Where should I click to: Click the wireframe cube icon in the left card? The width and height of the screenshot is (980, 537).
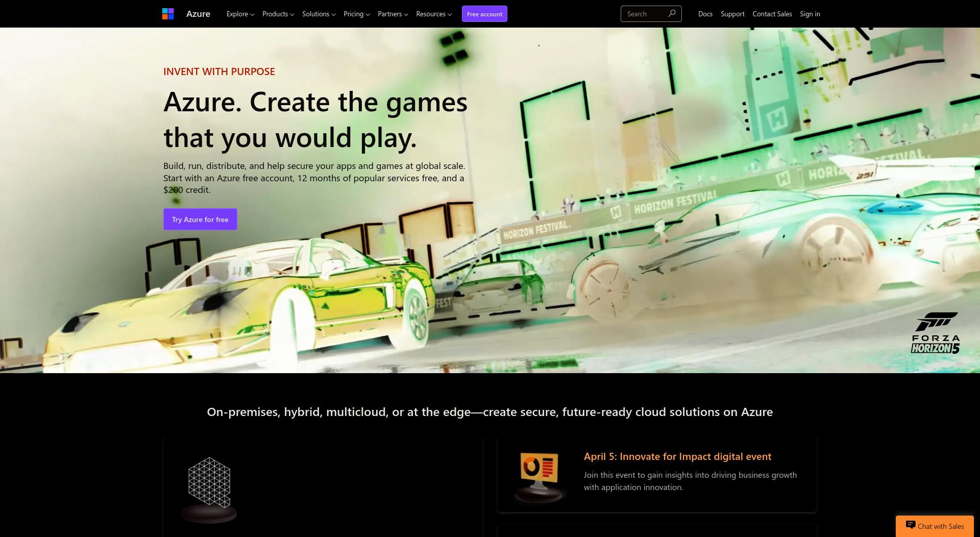pyautogui.click(x=209, y=489)
